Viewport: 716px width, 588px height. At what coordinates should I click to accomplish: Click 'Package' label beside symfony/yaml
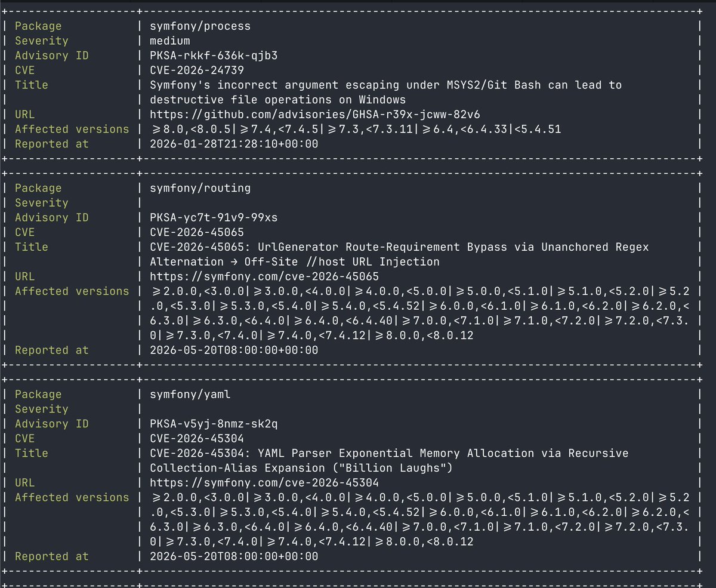[38, 394]
